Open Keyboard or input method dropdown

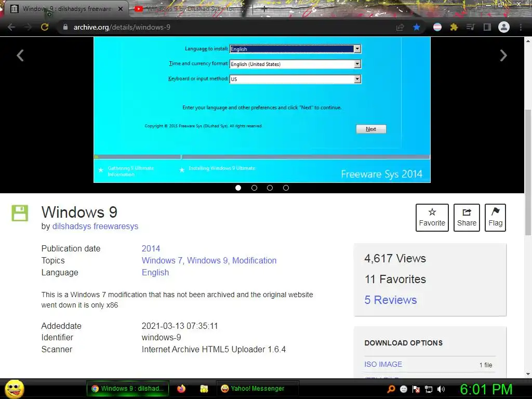pyautogui.click(x=295, y=79)
